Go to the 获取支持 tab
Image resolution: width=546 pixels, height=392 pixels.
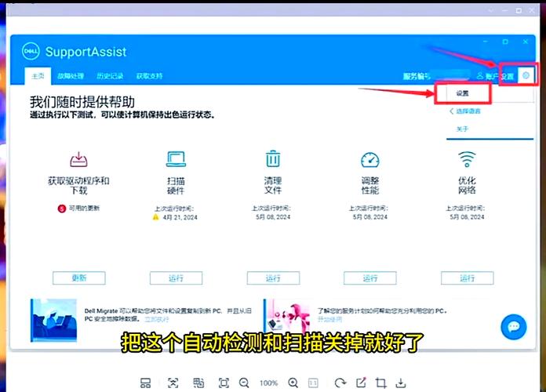click(149, 76)
